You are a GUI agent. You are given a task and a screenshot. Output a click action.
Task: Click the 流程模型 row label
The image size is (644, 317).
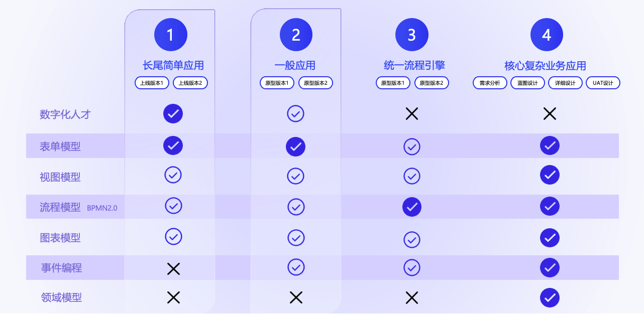click(x=60, y=207)
